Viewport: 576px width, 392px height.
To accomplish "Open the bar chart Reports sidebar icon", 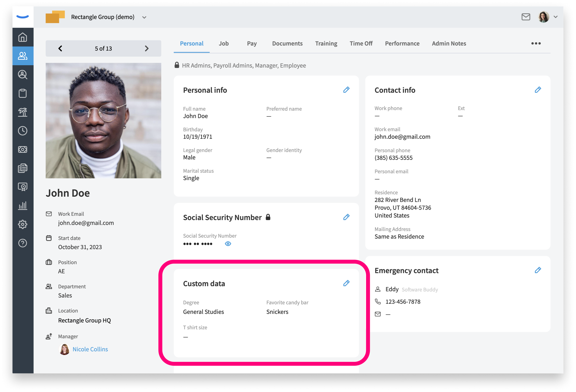I will tap(22, 206).
